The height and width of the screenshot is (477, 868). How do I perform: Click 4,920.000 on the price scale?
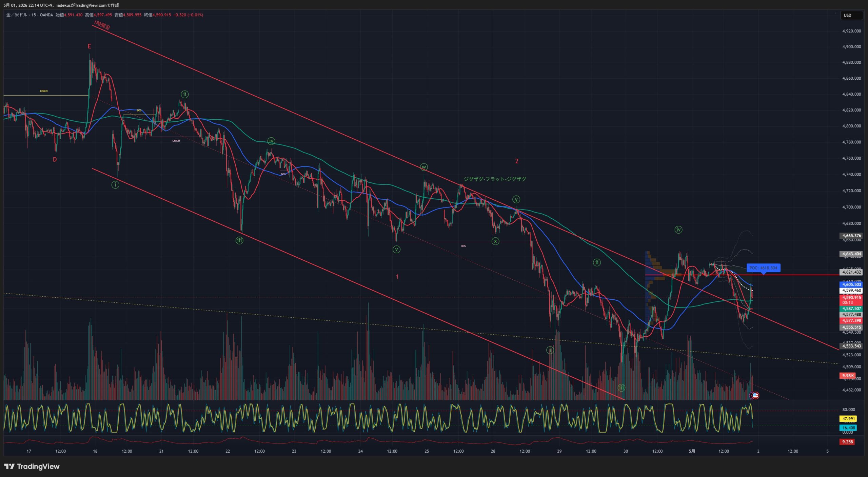851,31
